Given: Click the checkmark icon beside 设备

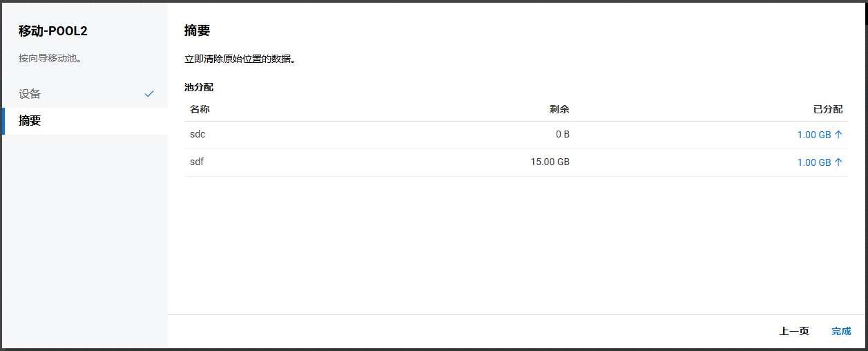Looking at the screenshot, I should coord(149,94).
